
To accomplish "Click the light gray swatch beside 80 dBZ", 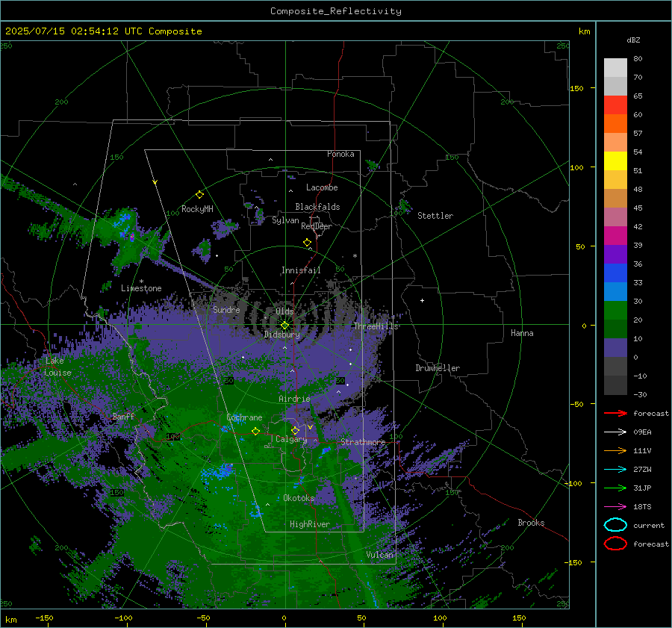I will (615, 68).
